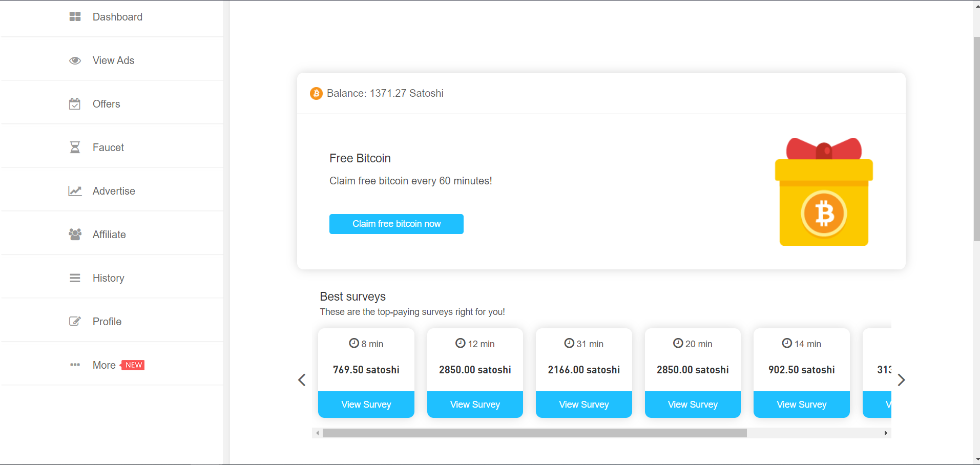Click the View Ads eye icon
Viewport: 980px width, 465px height.
coord(75,60)
